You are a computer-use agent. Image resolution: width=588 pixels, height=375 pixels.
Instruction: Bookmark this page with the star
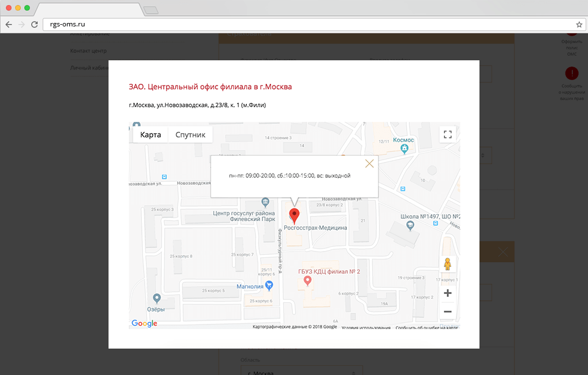click(579, 25)
